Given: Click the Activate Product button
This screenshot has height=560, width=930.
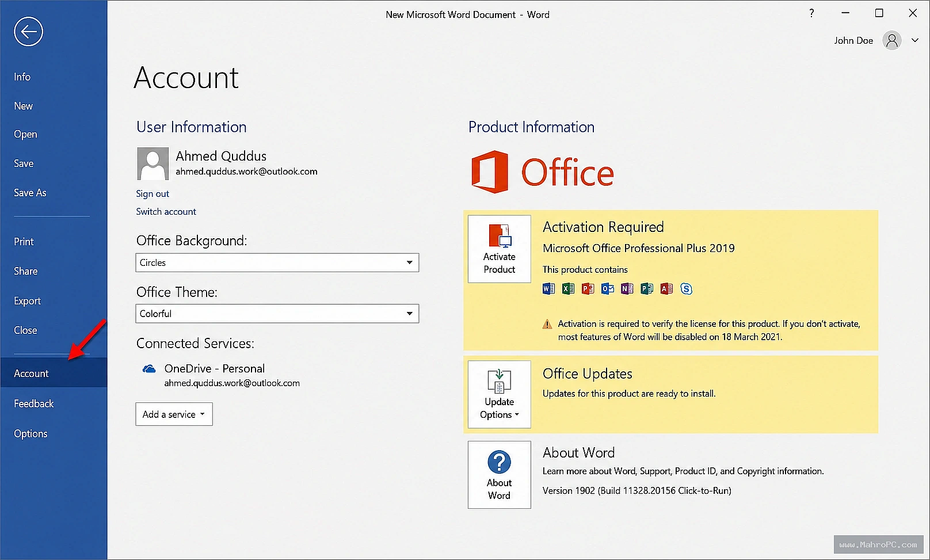Looking at the screenshot, I should (499, 249).
